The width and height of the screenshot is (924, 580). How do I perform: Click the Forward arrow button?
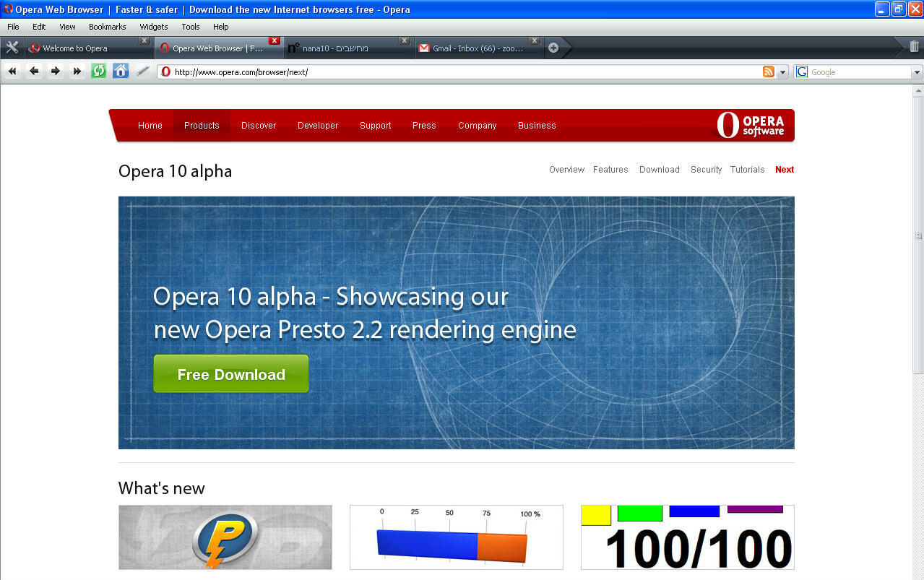coord(56,71)
